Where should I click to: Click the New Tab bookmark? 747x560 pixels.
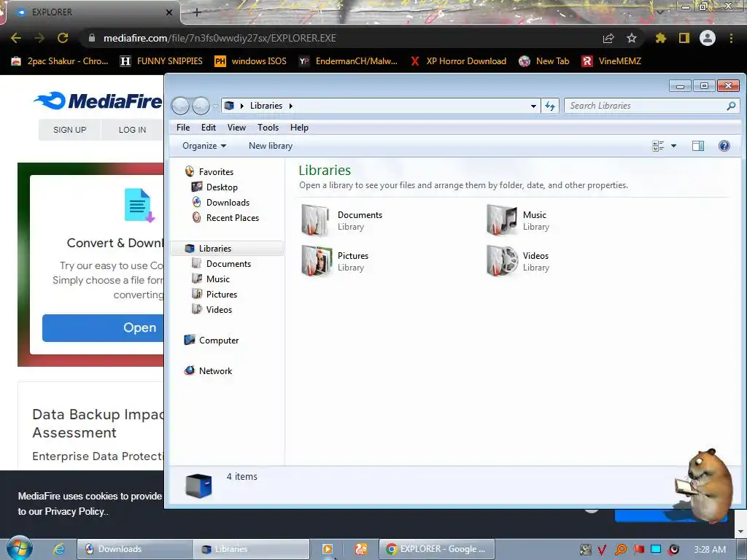[x=544, y=61]
